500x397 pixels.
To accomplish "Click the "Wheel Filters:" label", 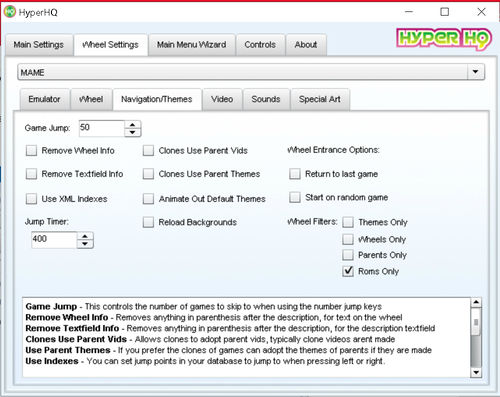I will [312, 222].
